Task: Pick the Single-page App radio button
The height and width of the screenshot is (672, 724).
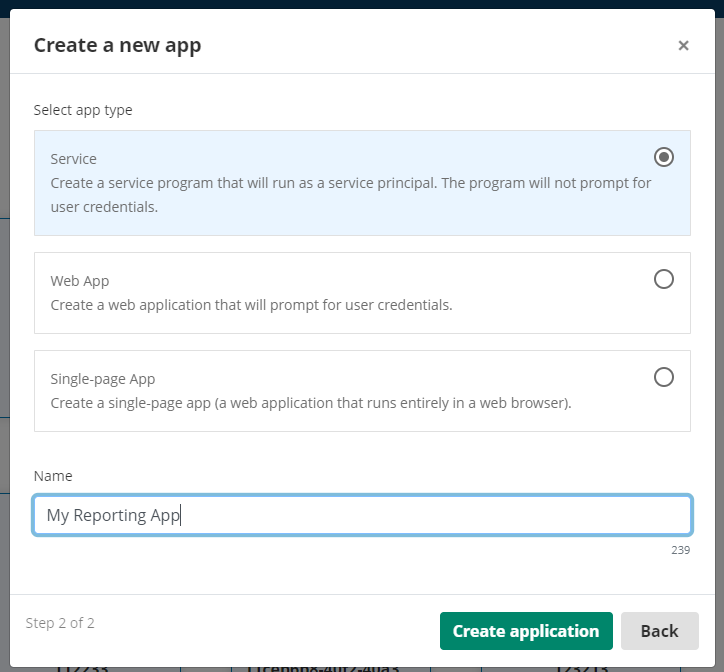Action: [663, 377]
